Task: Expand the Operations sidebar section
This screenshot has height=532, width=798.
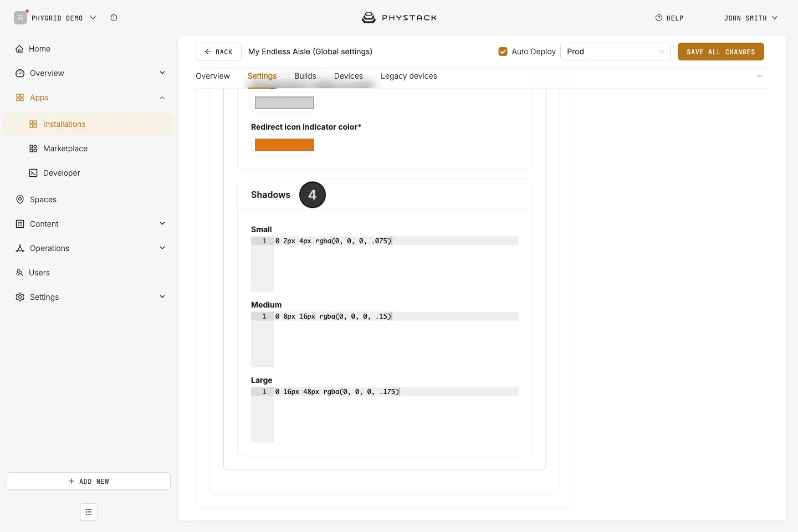Action: click(x=162, y=248)
